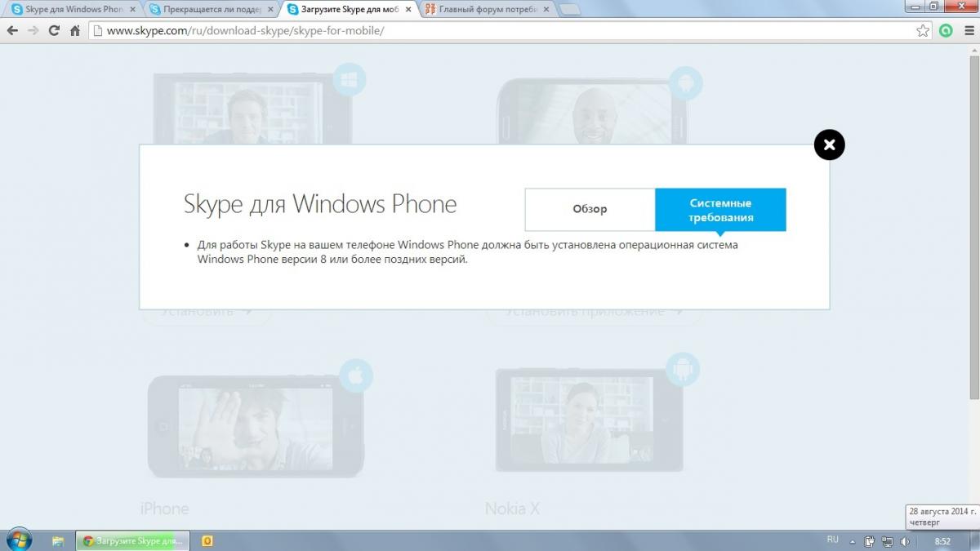This screenshot has height=551, width=980.
Task: Change the RU input language indicator
Action: point(832,540)
